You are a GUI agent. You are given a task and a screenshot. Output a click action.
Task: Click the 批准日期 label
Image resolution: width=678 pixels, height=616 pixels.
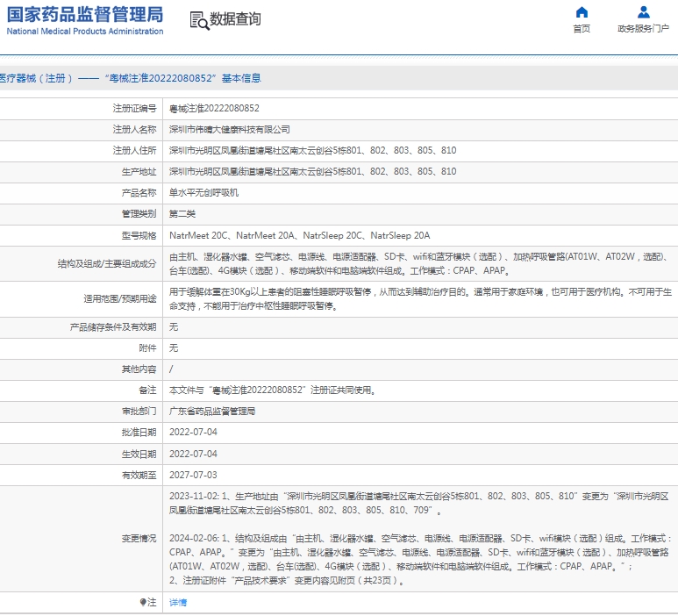coord(139,432)
